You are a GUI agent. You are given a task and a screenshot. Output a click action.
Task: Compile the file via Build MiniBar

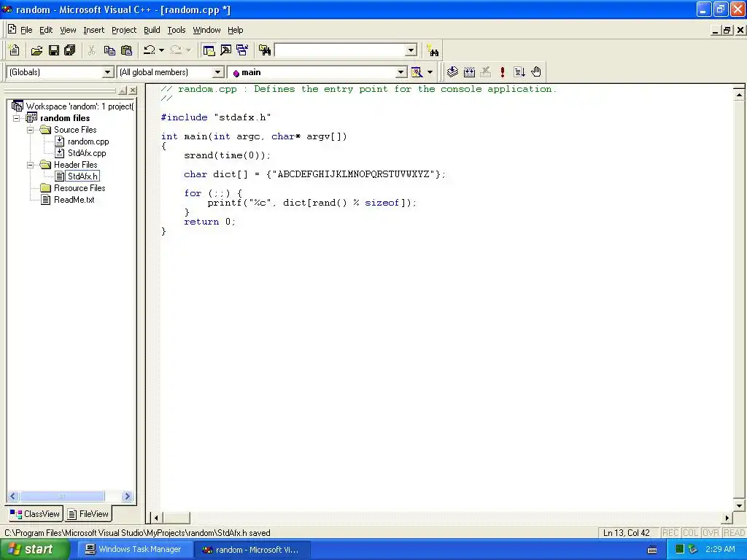[x=452, y=72]
